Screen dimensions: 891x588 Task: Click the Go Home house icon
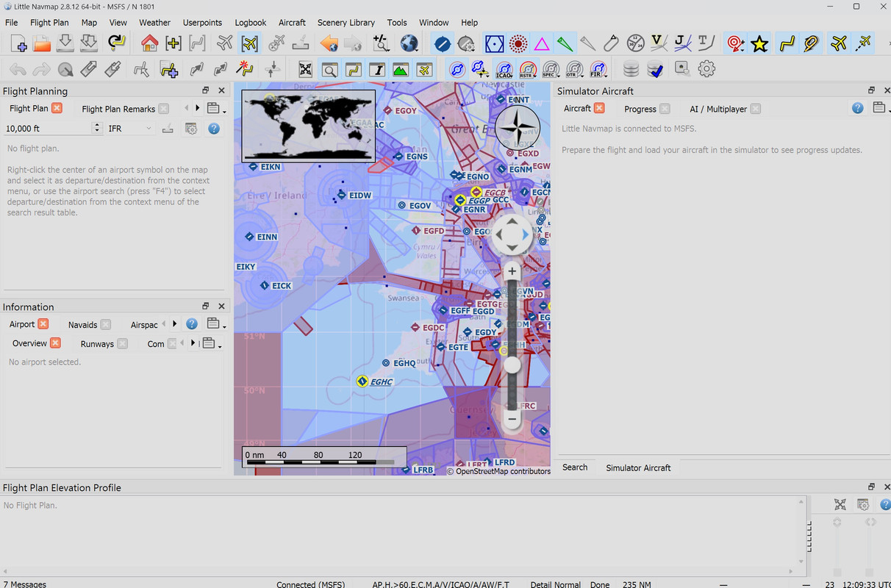pos(150,44)
